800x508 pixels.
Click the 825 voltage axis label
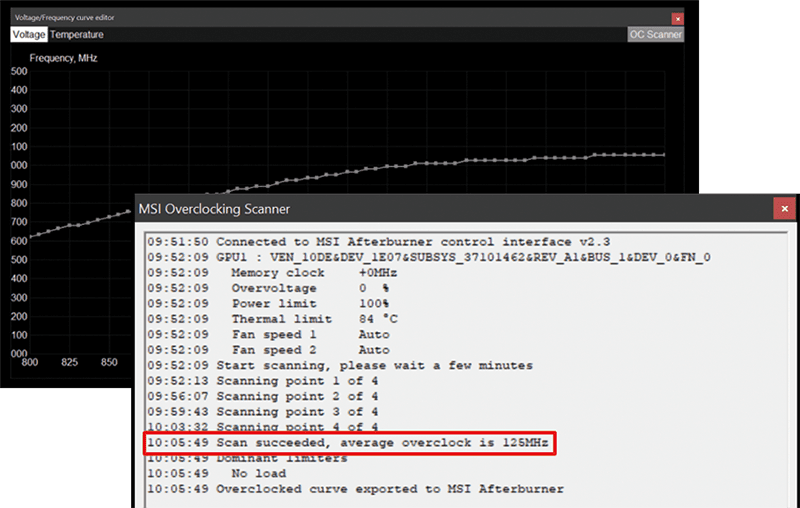tap(69, 362)
